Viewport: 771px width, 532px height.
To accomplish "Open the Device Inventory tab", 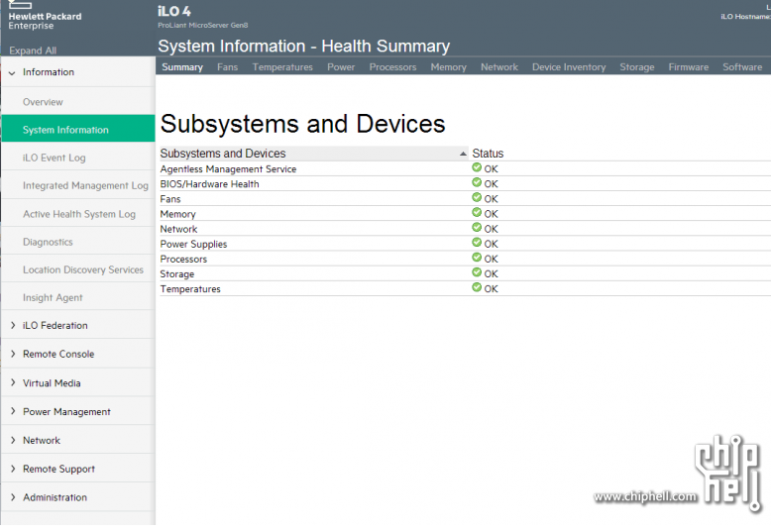I will (x=569, y=67).
